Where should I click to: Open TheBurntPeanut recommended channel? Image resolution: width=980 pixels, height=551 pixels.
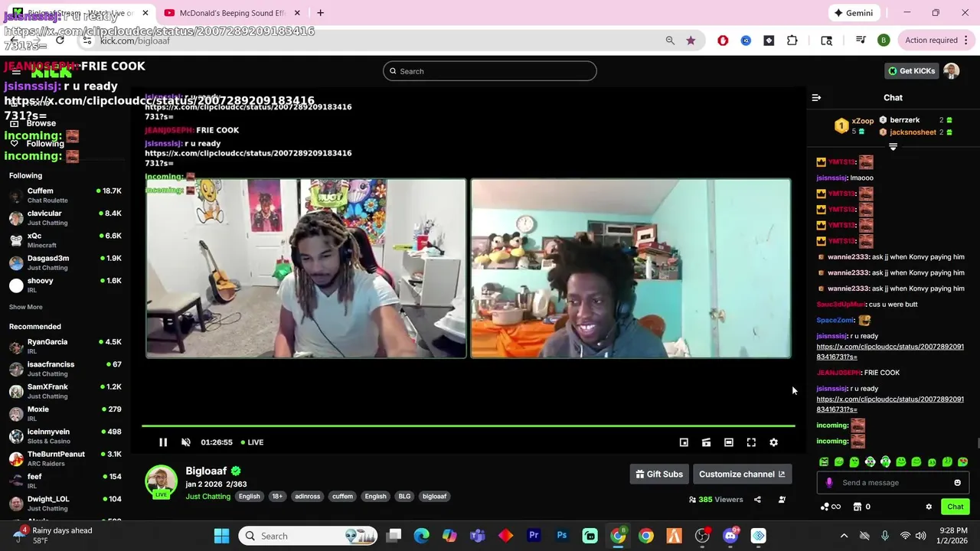pos(65,458)
